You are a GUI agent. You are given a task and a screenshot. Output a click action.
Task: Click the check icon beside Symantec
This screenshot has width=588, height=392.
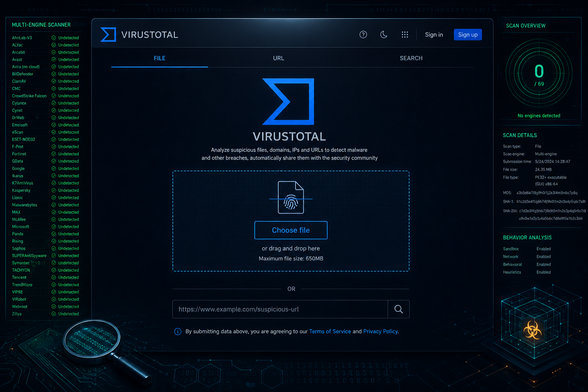coord(54,263)
